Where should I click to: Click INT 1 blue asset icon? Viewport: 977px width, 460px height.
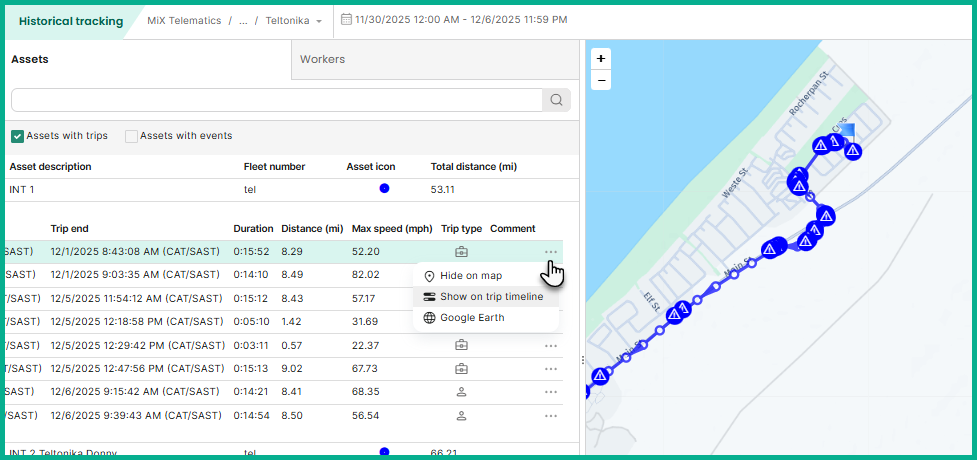[384, 189]
